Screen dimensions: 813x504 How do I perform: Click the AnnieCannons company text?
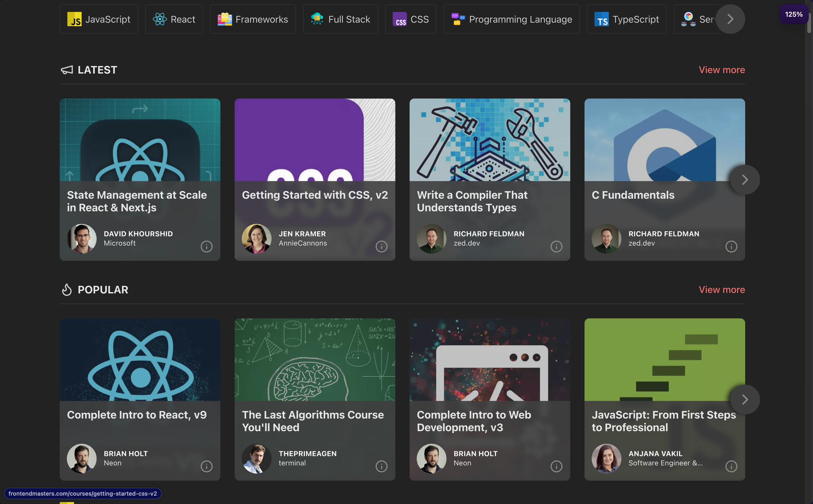(x=303, y=243)
